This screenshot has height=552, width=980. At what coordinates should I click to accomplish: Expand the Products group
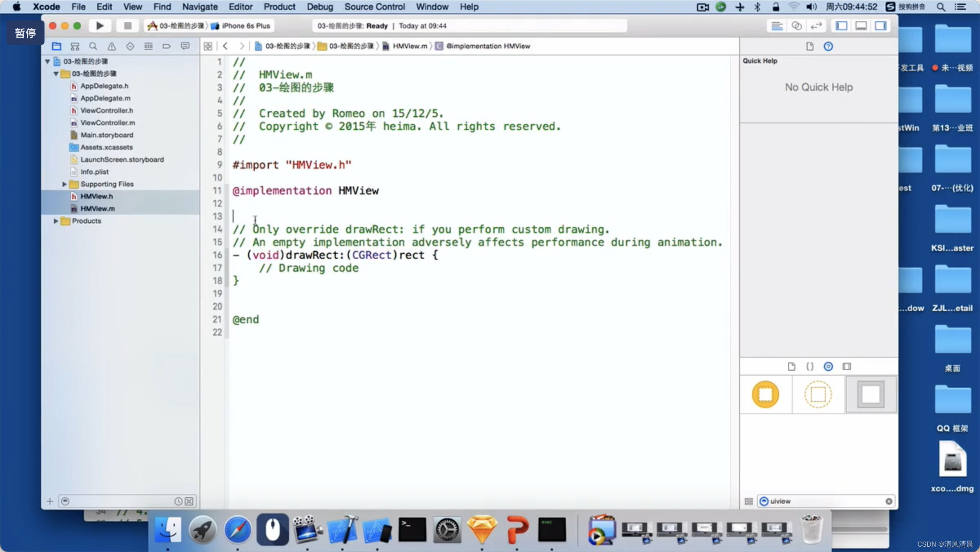pos(56,221)
